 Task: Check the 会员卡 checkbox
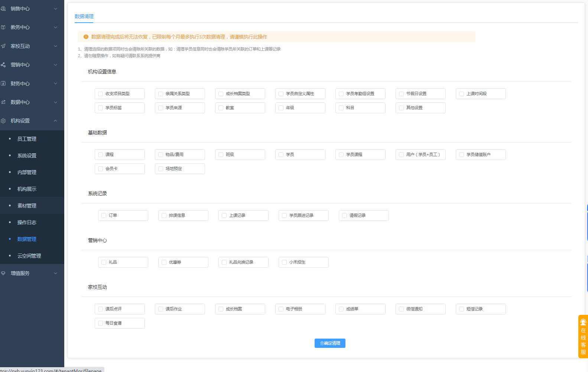pyautogui.click(x=100, y=169)
